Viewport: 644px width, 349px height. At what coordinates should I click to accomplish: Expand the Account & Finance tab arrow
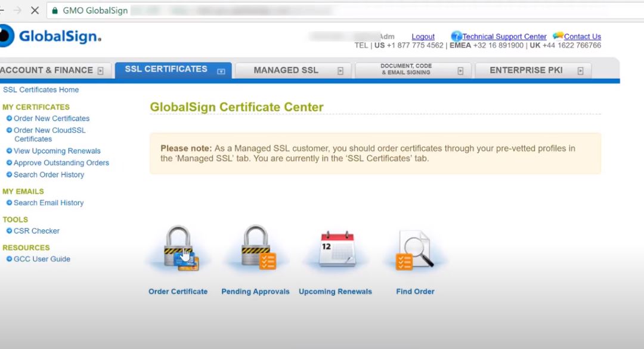(x=101, y=71)
